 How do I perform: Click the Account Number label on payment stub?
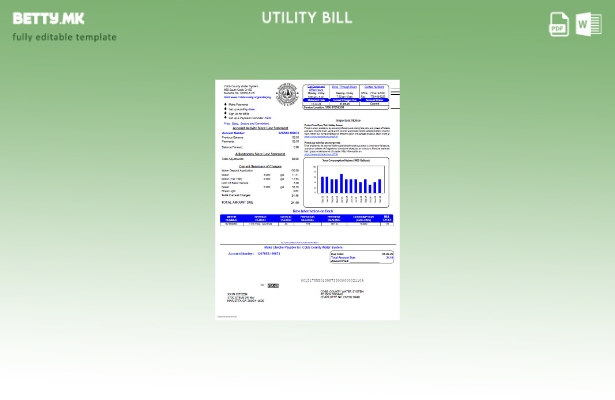(242, 254)
